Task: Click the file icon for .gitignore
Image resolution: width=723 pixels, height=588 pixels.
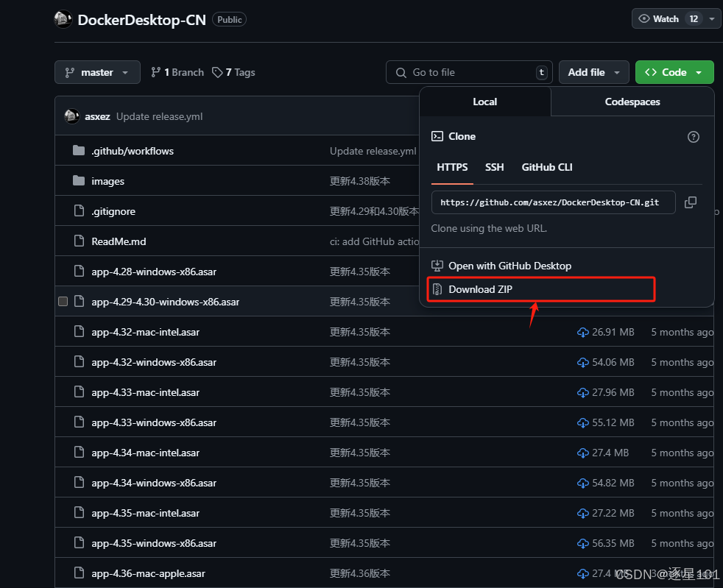Action: pos(80,210)
